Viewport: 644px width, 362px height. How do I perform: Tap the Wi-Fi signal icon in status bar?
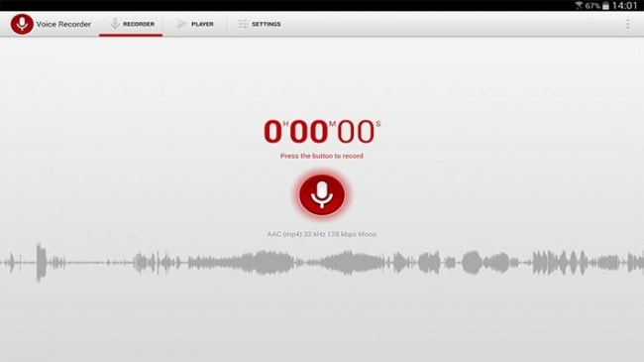pos(580,6)
